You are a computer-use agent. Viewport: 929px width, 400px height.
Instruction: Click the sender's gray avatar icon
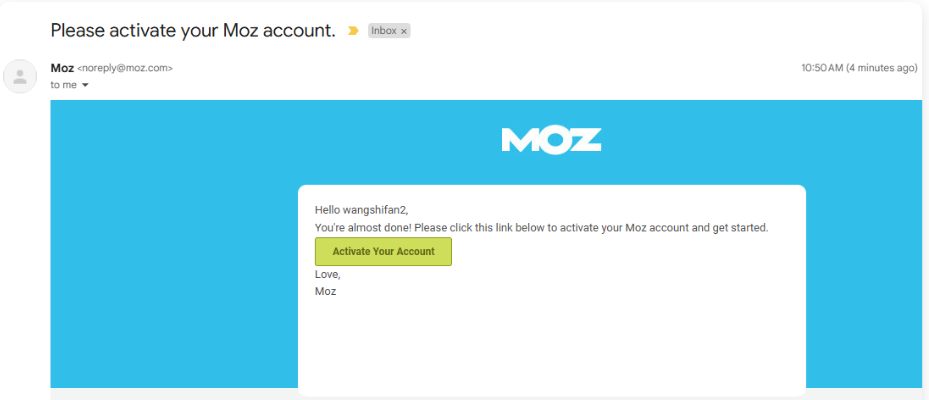[x=20, y=76]
